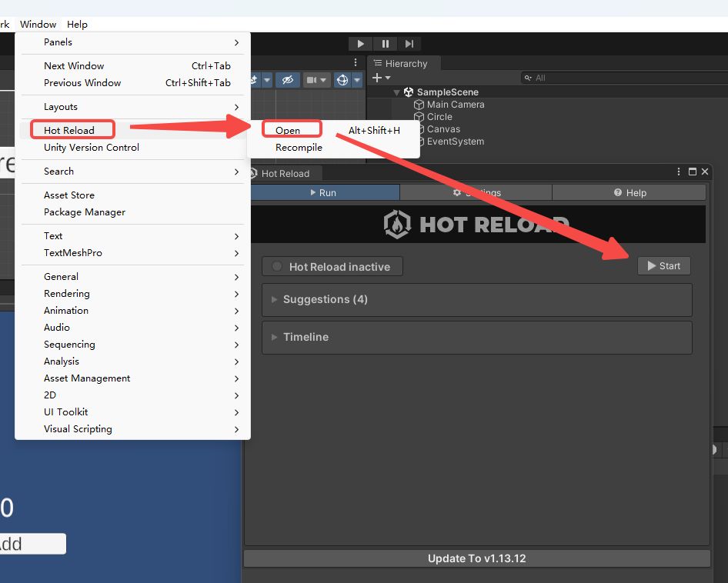Open Hot Reload window three-dot menu
Viewport: 728px width, 583px height.
coord(678,172)
